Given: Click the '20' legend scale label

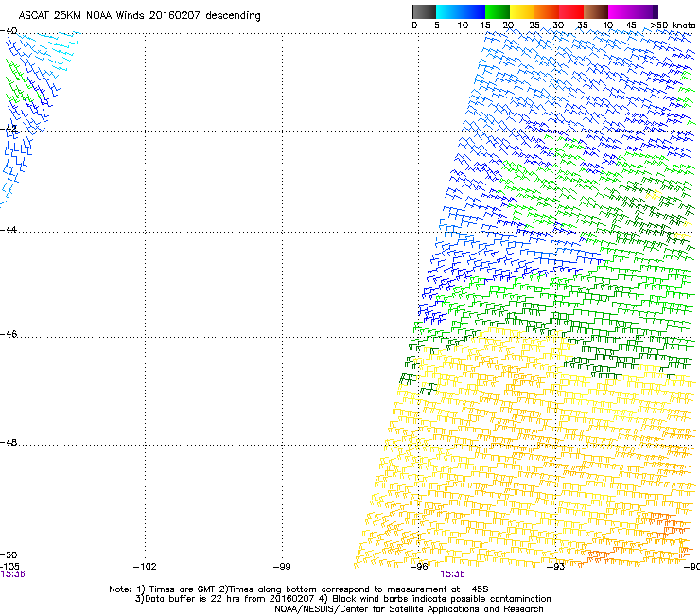Looking at the screenshot, I should pos(508,26).
